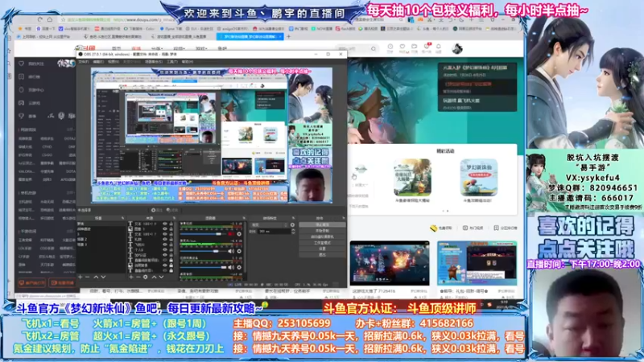The height and width of the screenshot is (362, 644).
Task: Mute the second audio mixer track speaker
Action: [231, 251]
